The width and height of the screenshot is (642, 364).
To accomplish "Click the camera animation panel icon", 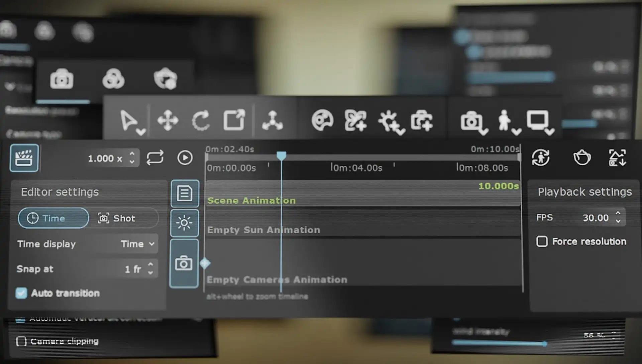I will (x=184, y=263).
